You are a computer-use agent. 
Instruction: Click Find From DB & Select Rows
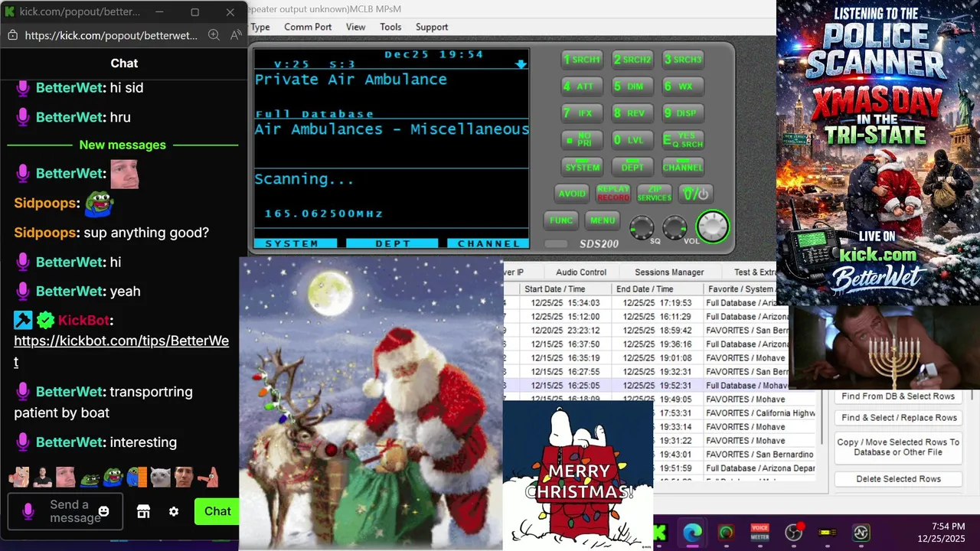[x=898, y=396]
